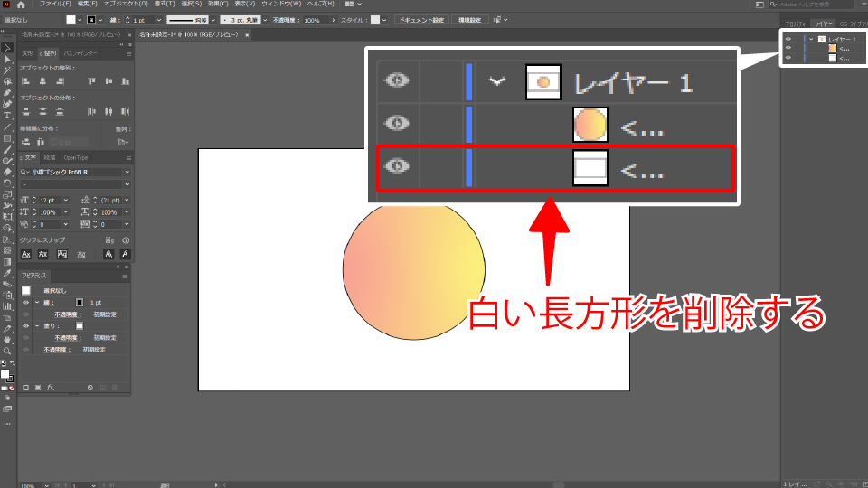Hide the レイヤー 1 layer via eye icon
This screenshot has height=488, width=868.
788,40
